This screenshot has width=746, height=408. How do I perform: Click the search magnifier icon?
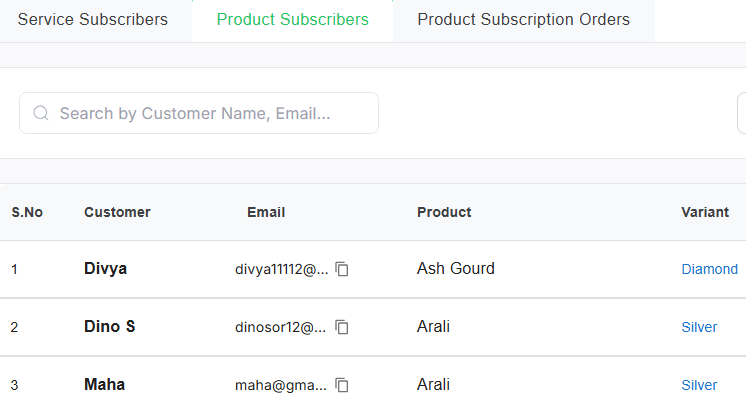click(x=41, y=114)
